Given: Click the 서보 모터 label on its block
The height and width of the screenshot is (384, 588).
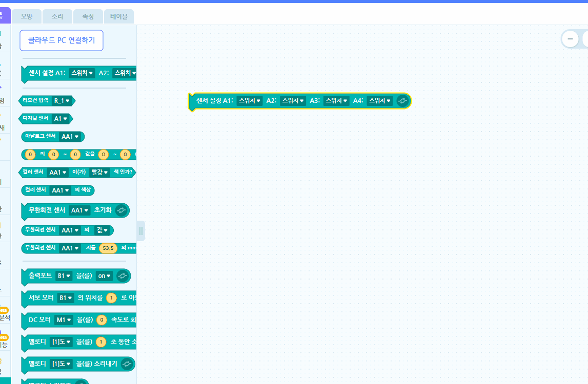Looking at the screenshot, I should click(41, 297).
